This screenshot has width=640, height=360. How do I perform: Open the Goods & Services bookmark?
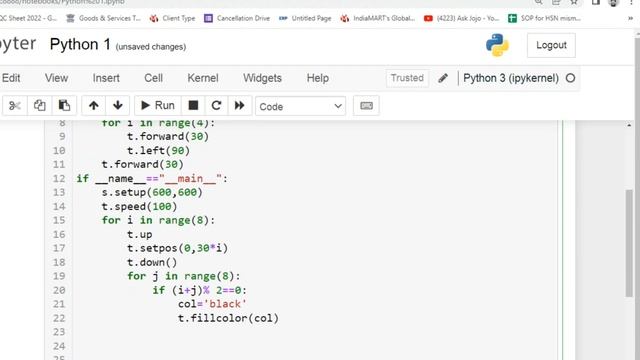(x=103, y=18)
